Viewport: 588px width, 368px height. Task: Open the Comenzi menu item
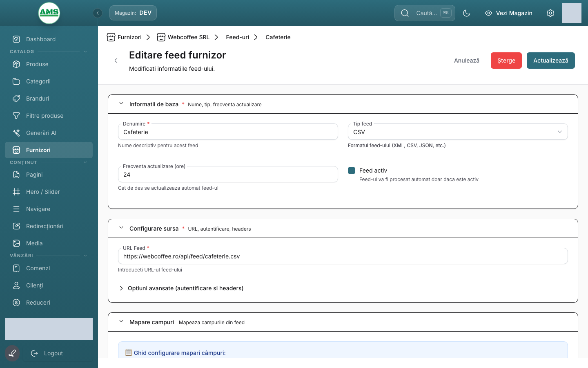pos(49,268)
